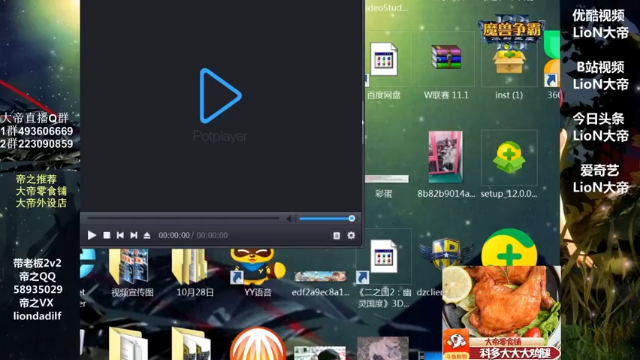Click the large blue play logo
The height and width of the screenshot is (360, 640).
220,96
